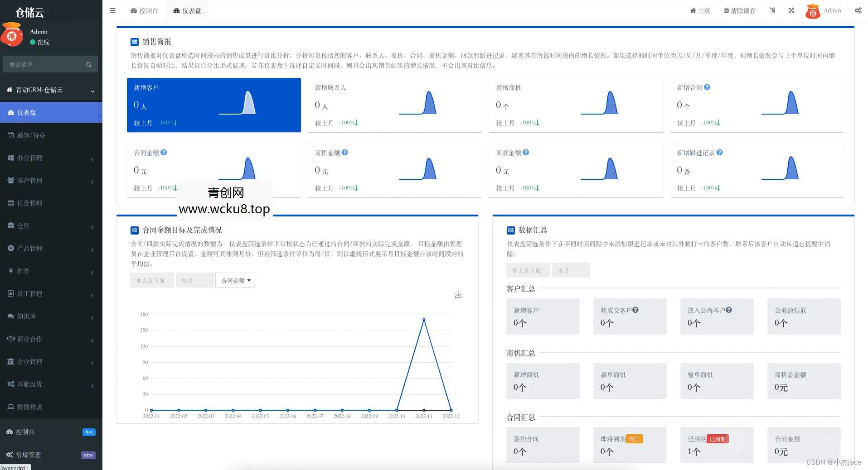Click the Admin avatar icon in the top bar
This screenshot has width=868, height=470.
(x=813, y=11)
